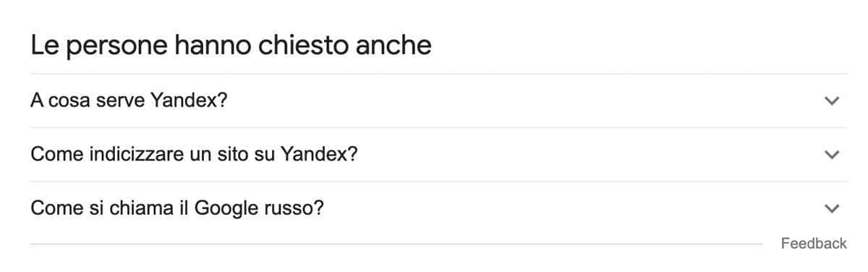Image resolution: width=868 pixels, height=272 pixels.
Task: Open the first "People also ask" accordion row
Action: click(x=438, y=101)
